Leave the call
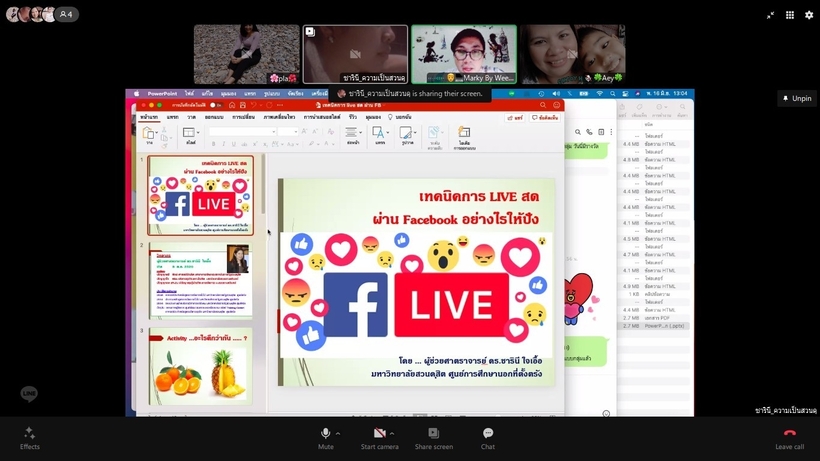The image size is (820, 461). [790, 438]
